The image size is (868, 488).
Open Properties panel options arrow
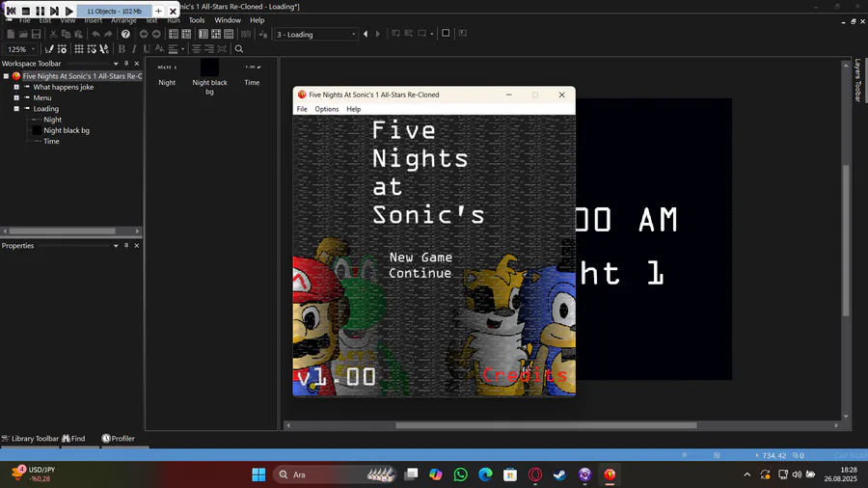click(x=116, y=246)
